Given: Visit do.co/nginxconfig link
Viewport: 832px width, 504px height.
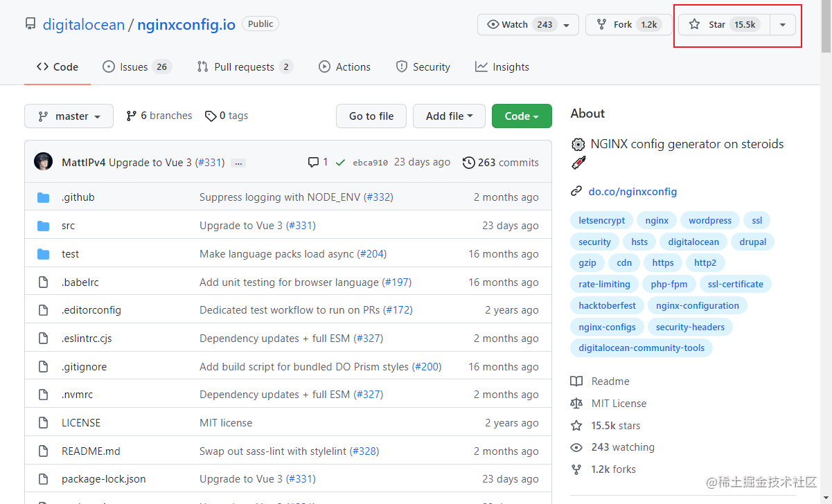Looking at the screenshot, I should click(632, 192).
